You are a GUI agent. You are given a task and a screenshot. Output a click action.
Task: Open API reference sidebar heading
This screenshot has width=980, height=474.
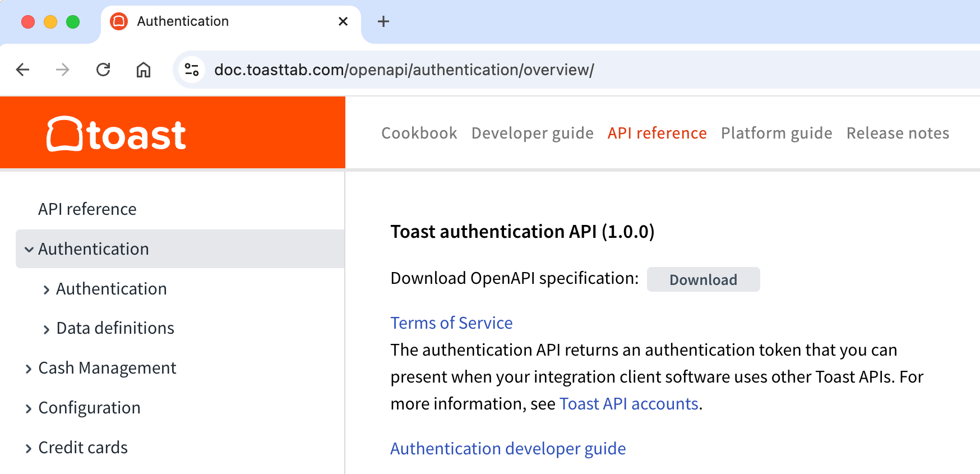click(x=87, y=209)
